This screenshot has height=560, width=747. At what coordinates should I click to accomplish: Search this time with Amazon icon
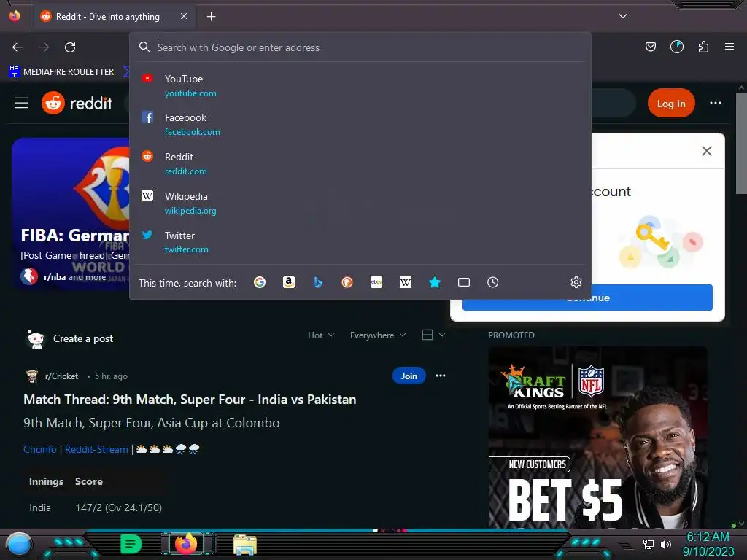(289, 282)
